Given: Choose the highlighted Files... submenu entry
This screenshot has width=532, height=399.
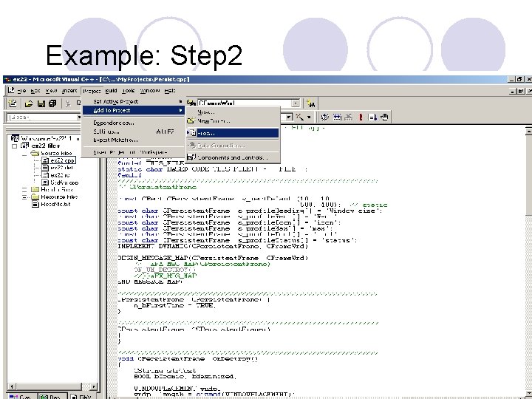Looking at the screenshot, I should point(233,133).
